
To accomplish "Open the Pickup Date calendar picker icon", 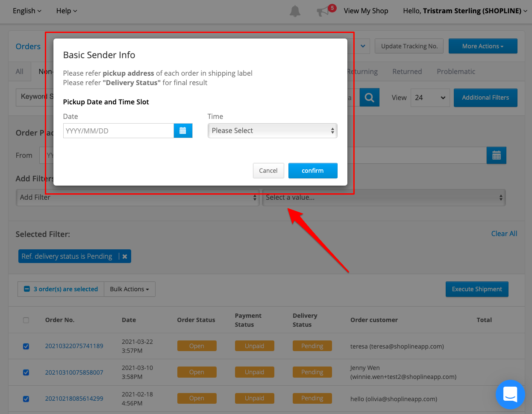I will [183, 131].
